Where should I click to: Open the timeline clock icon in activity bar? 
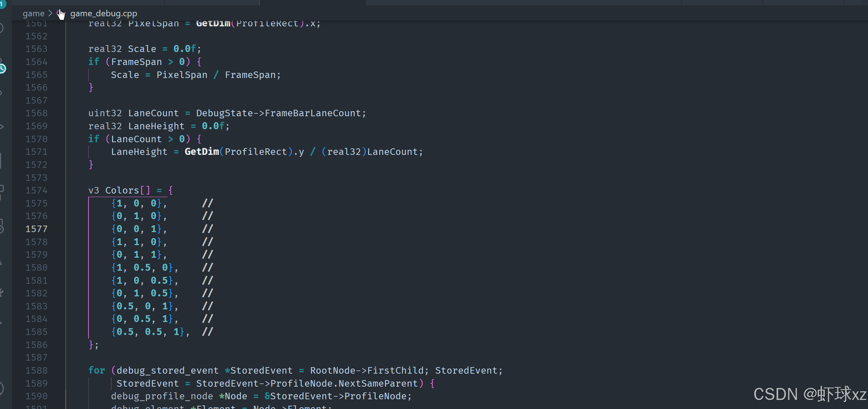pos(2,68)
